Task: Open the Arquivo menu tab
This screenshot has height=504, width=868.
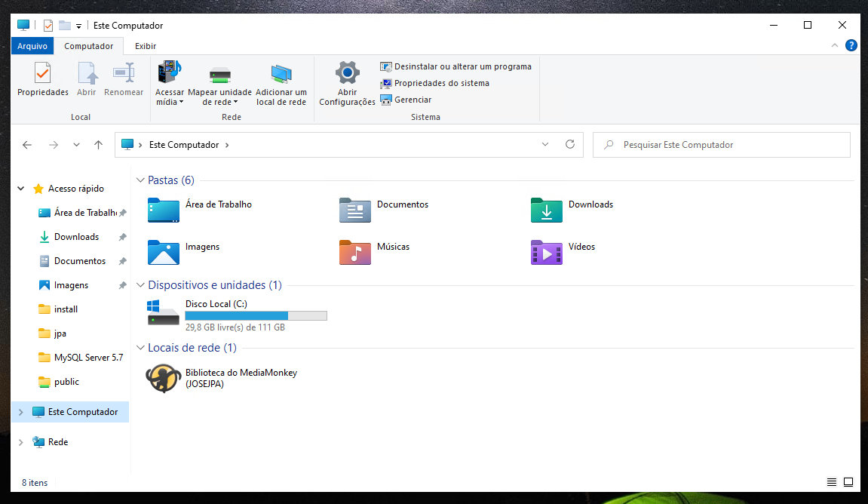Action: 32,46
